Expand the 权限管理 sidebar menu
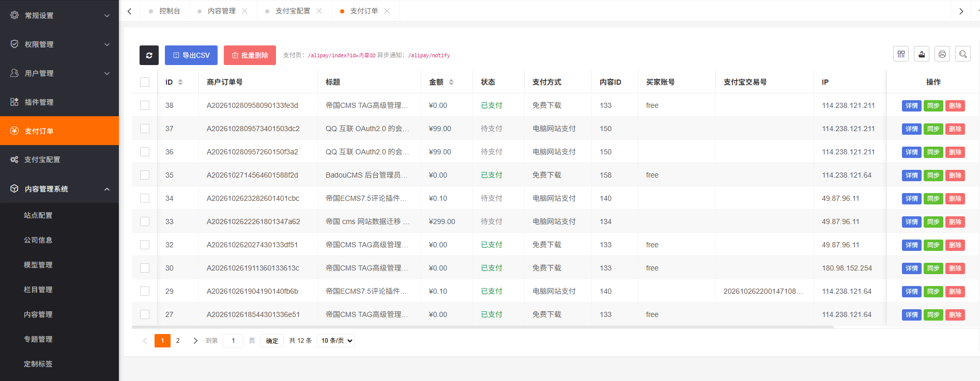Viewport: 980px width, 381px height. coord(59,44)
